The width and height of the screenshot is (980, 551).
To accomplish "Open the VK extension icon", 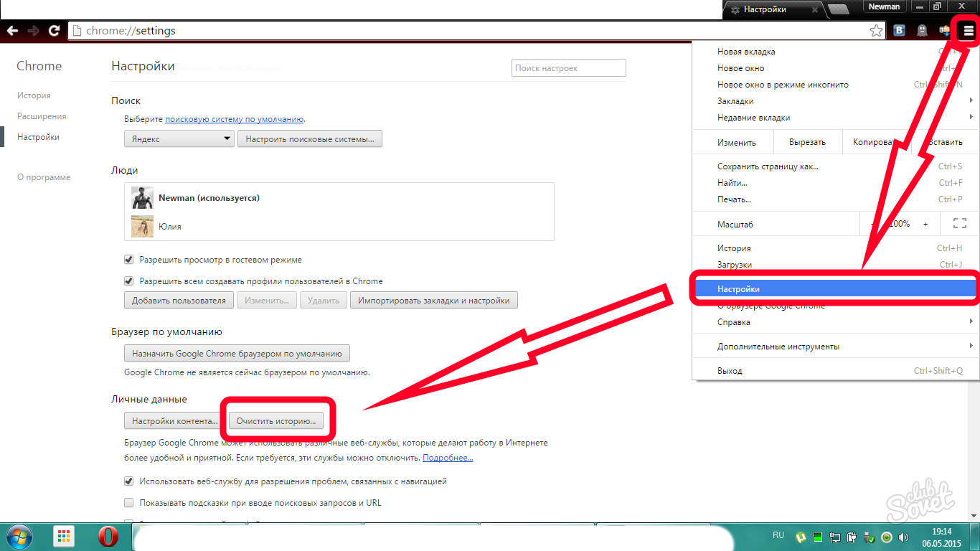I will pyautogui.click(x=900, y=30).
